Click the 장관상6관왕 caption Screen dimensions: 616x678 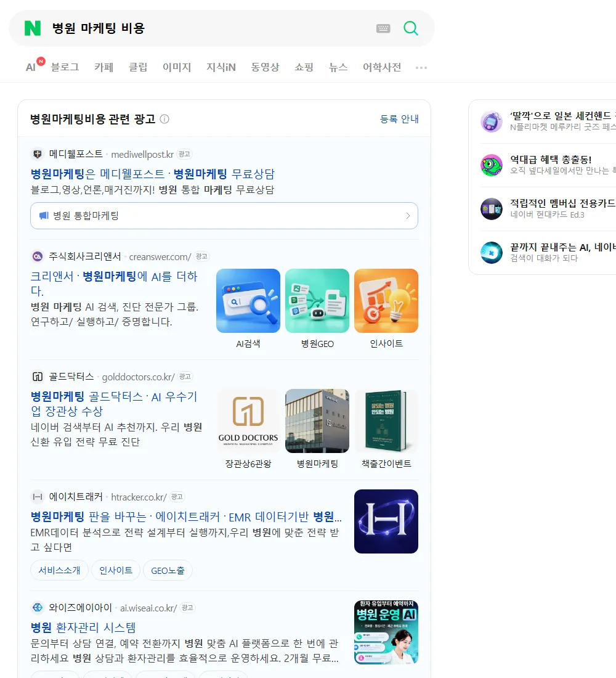[x=248, y=464]
